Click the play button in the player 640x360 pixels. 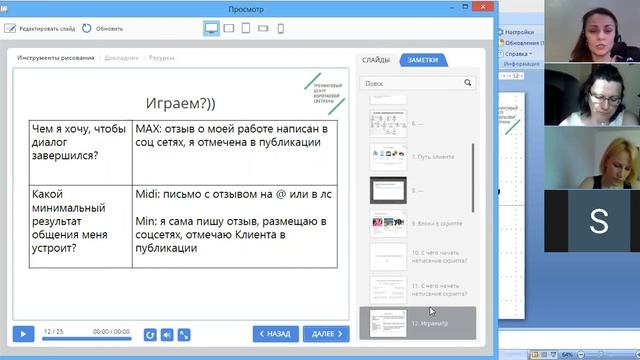click(23, 334)
